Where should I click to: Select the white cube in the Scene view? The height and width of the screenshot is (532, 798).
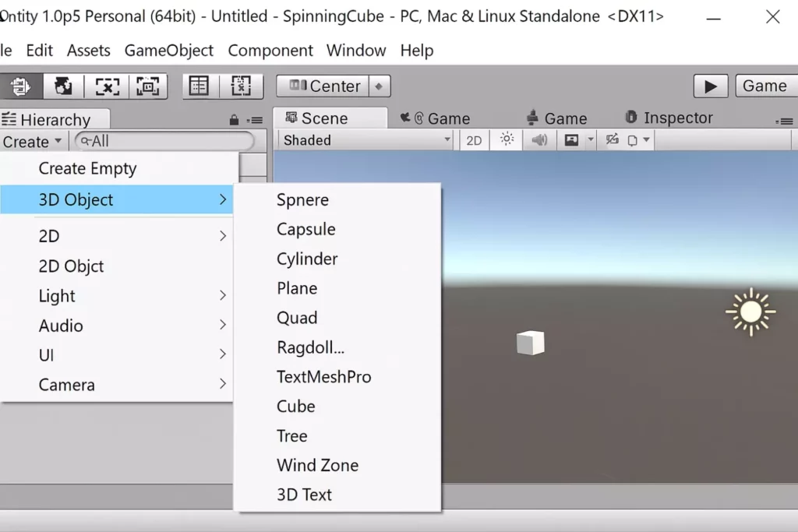pyautogui.click(x=530, y=342)
